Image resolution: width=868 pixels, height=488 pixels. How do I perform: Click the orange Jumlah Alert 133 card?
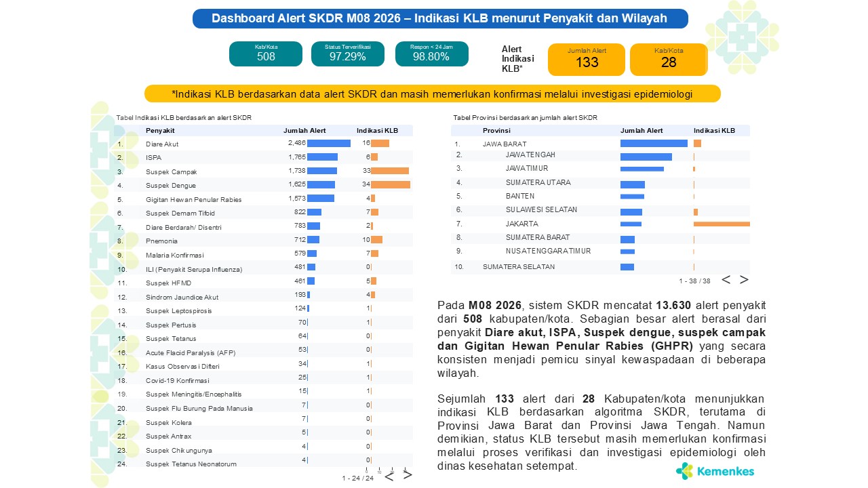[x=587, y=59]
